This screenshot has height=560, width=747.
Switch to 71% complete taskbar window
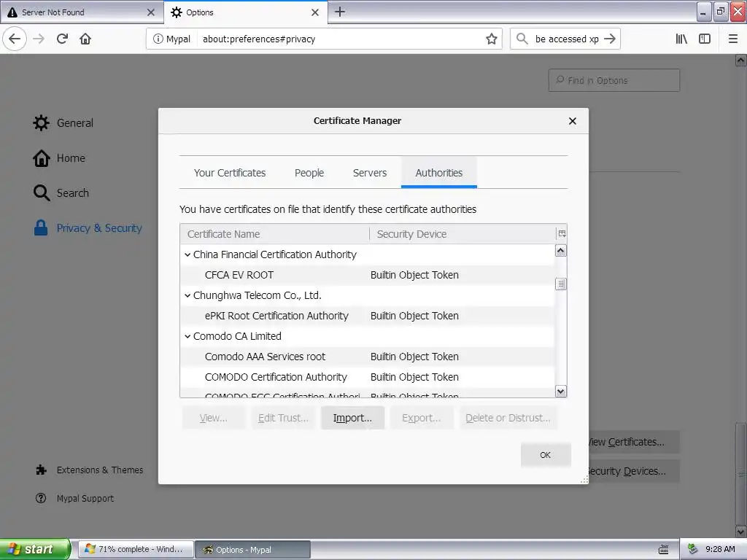pyautogui.click(x=136, y=550)
